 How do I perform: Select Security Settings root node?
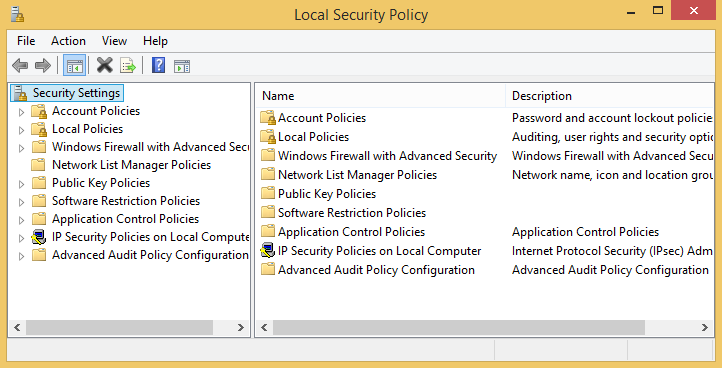point(76,93)
